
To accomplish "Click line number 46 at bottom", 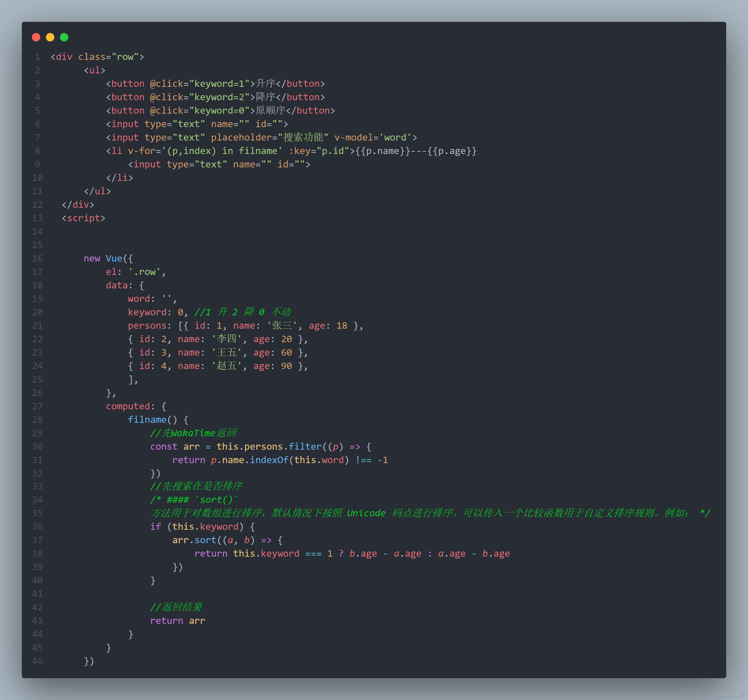I will tap(37, 661).
